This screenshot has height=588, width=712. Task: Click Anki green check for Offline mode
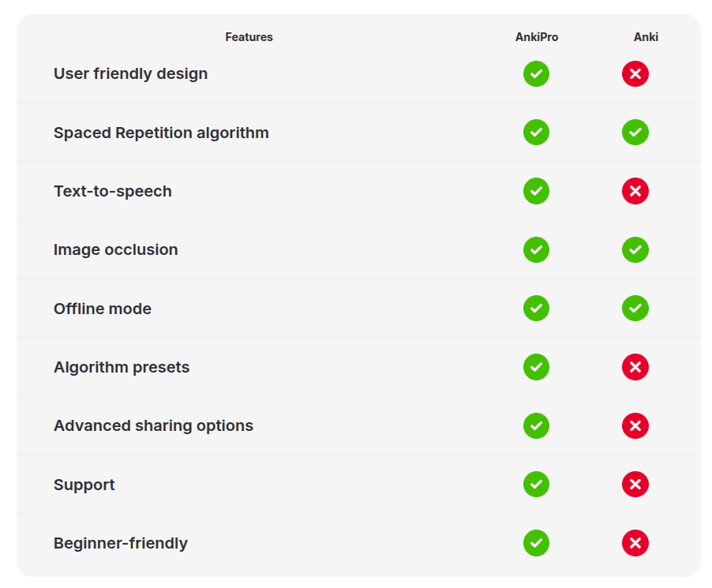tap(635, 309)
